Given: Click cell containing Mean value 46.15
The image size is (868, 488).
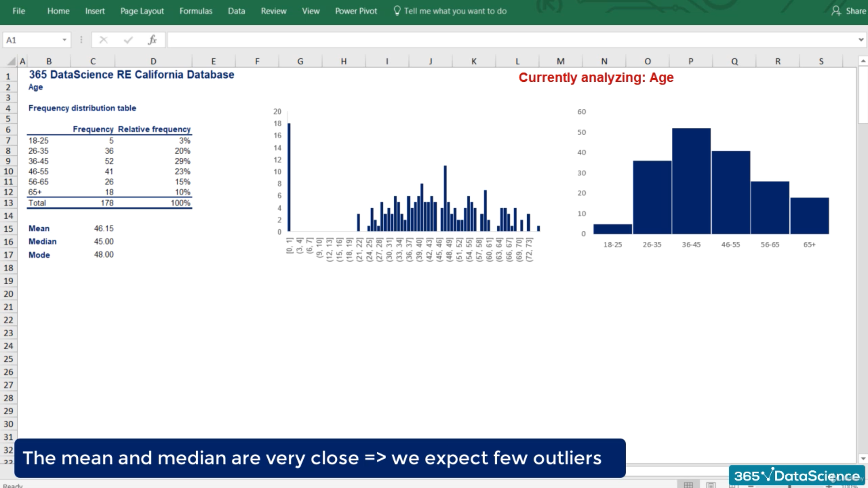Looking at the screenshot, I should [x=104, y=229].
